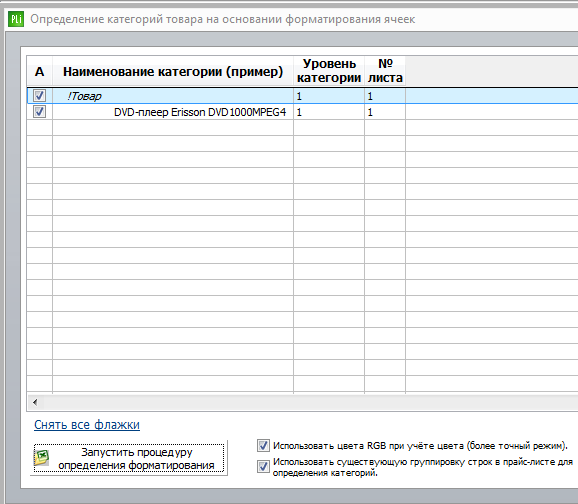Click the sheet number cell of !Товар row

(385, 96)
